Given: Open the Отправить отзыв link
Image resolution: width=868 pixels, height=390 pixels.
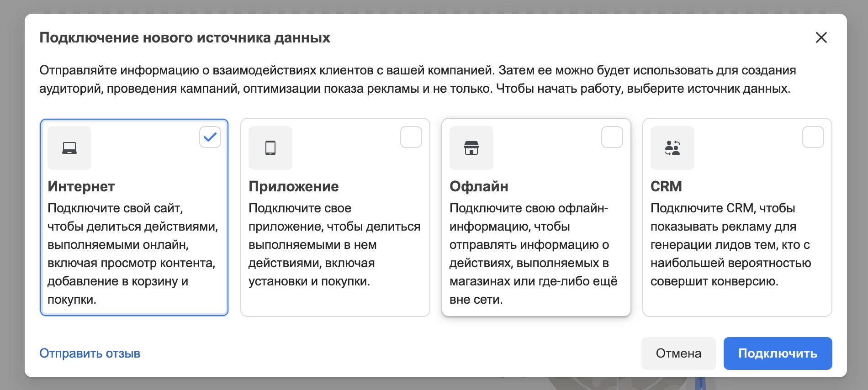Looking at the screenshot, I should tap(90, 353).
